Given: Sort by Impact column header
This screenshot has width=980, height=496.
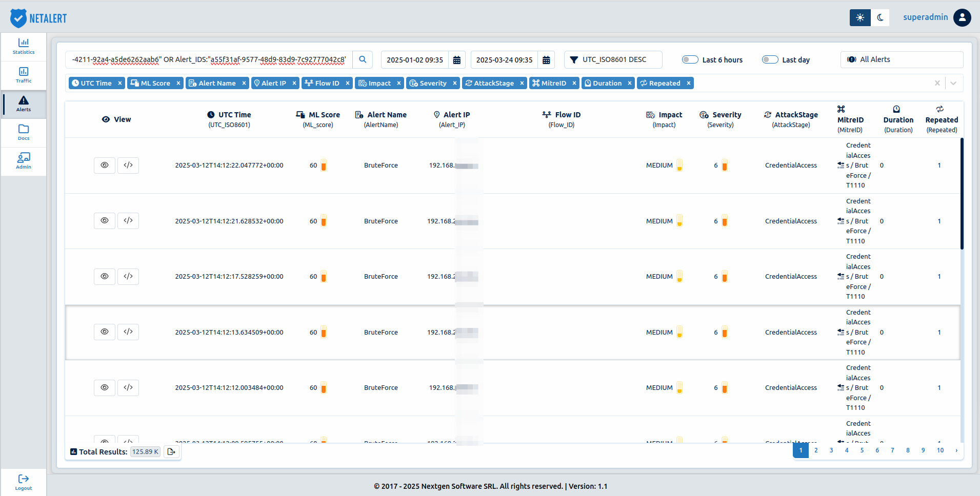Looking at the screenshot, I should click(664, 119).
